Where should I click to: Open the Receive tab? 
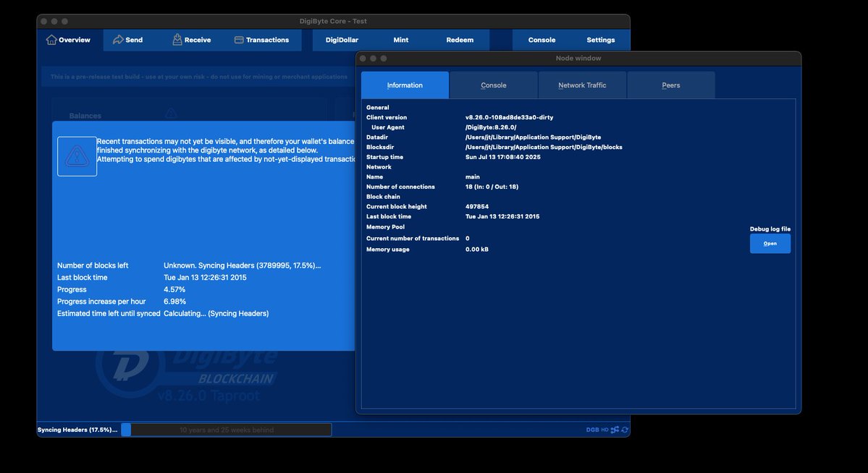click(x=192, y=40)
